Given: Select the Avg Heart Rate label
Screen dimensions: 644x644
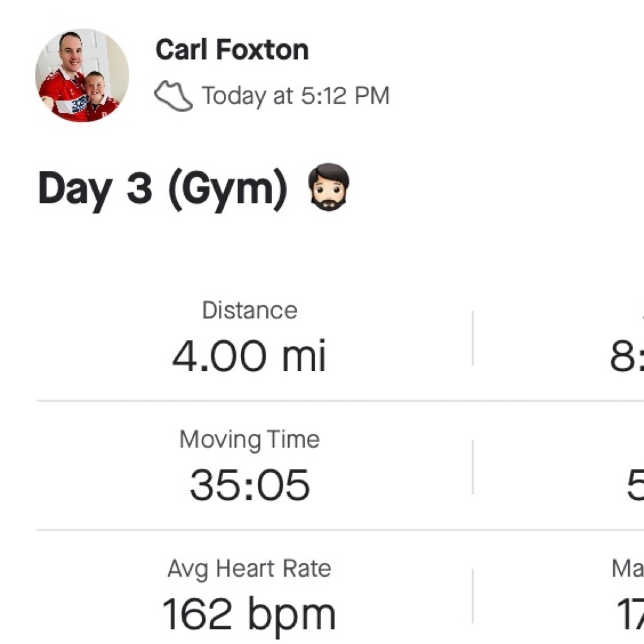Looking at the screenshot, I should [x=249, y=569].
